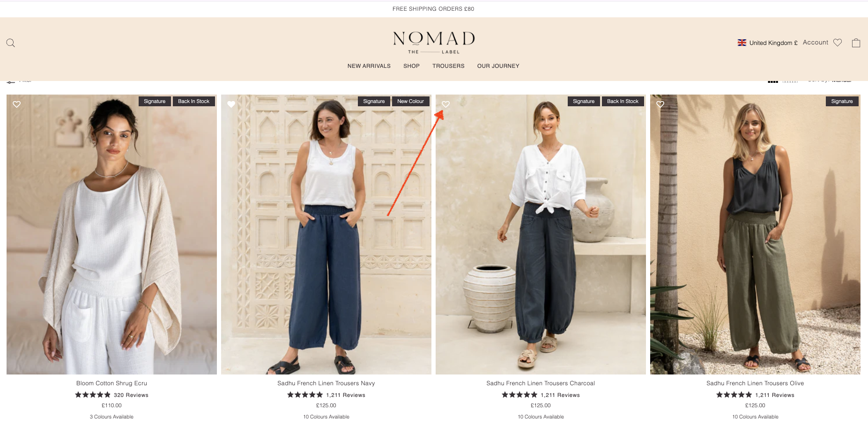Click the 320 Reviews rating

pyautogui.click(x=111, y=395)
